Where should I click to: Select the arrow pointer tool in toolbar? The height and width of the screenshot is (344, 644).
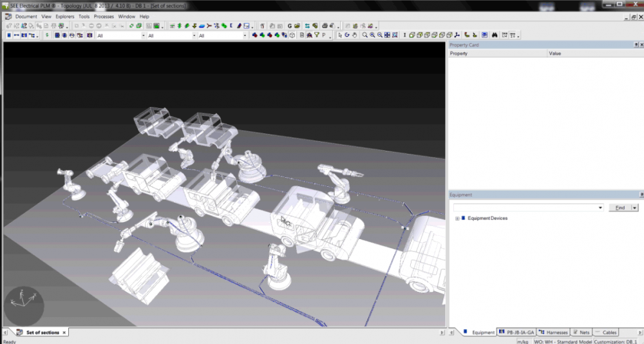point(340,35)
